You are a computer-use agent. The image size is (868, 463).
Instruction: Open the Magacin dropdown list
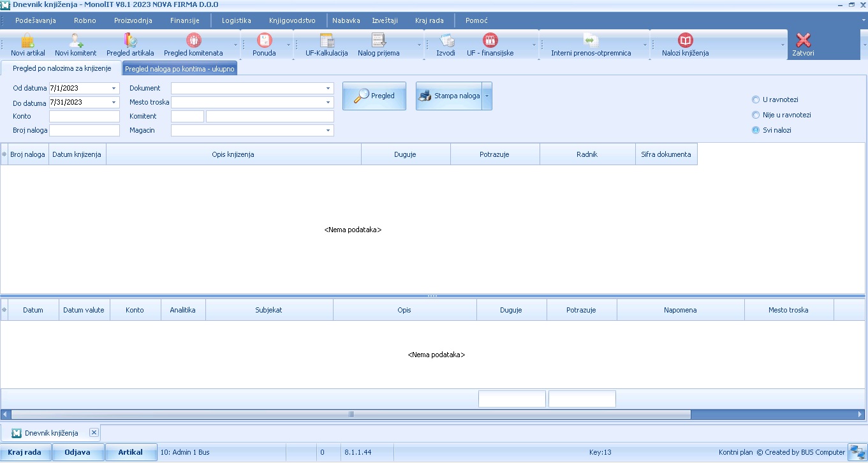[x=328, y=130]
